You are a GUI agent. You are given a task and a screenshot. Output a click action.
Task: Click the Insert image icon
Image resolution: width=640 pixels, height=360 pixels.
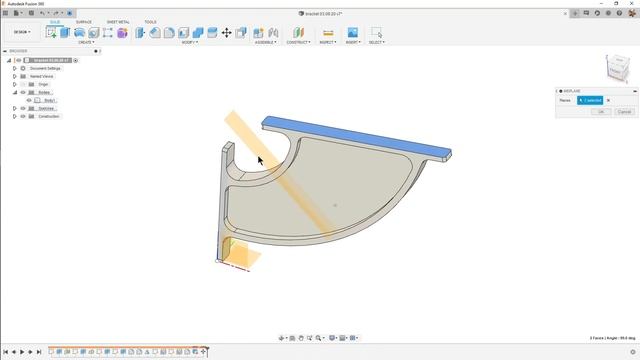(353, 33)
